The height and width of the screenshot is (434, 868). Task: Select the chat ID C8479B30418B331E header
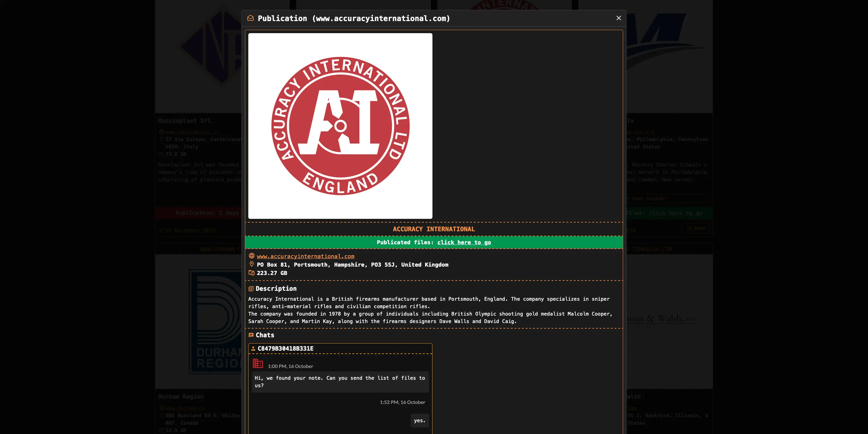286,348
